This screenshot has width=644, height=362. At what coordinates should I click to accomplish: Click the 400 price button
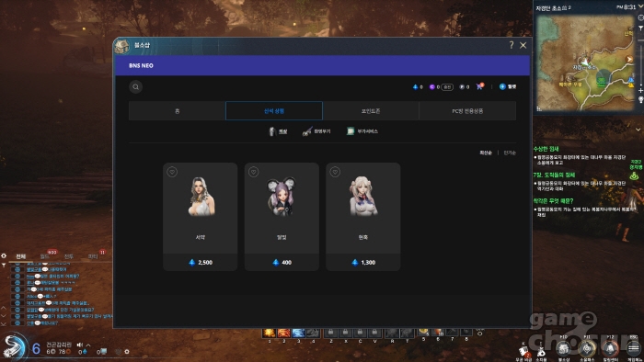[282, 263]
